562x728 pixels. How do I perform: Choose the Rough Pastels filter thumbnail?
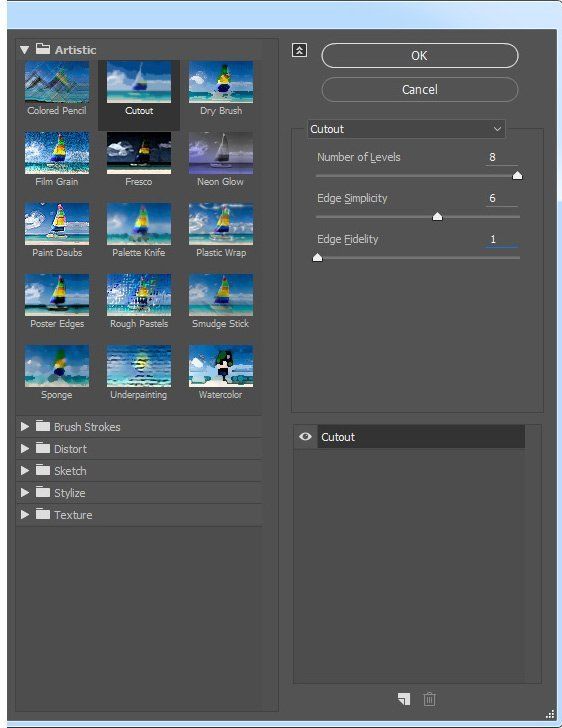[x=139, y=295]
